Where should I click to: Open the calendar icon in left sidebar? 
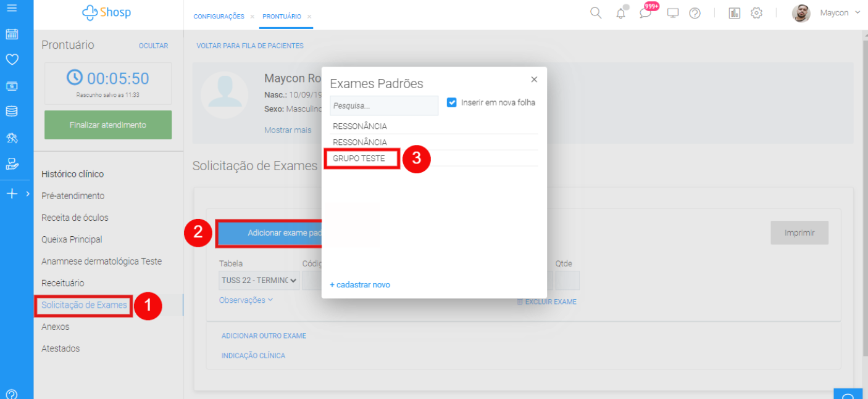coord(12,35)
